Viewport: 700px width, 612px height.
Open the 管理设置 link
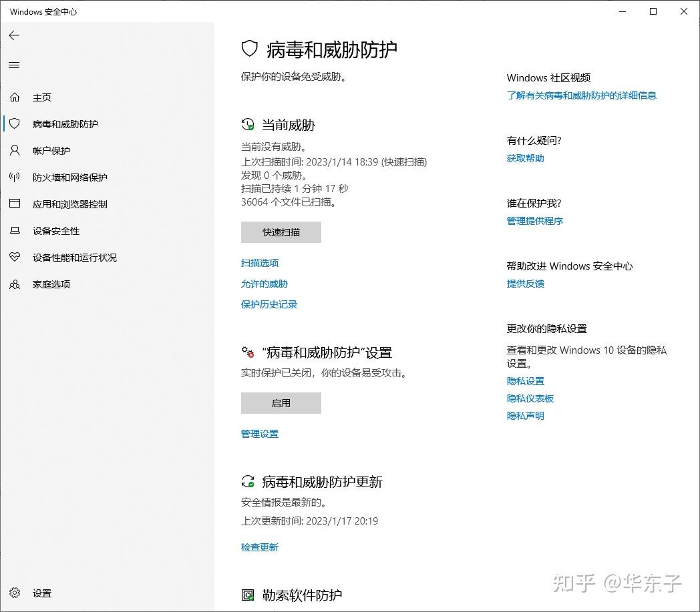(260, 434)
